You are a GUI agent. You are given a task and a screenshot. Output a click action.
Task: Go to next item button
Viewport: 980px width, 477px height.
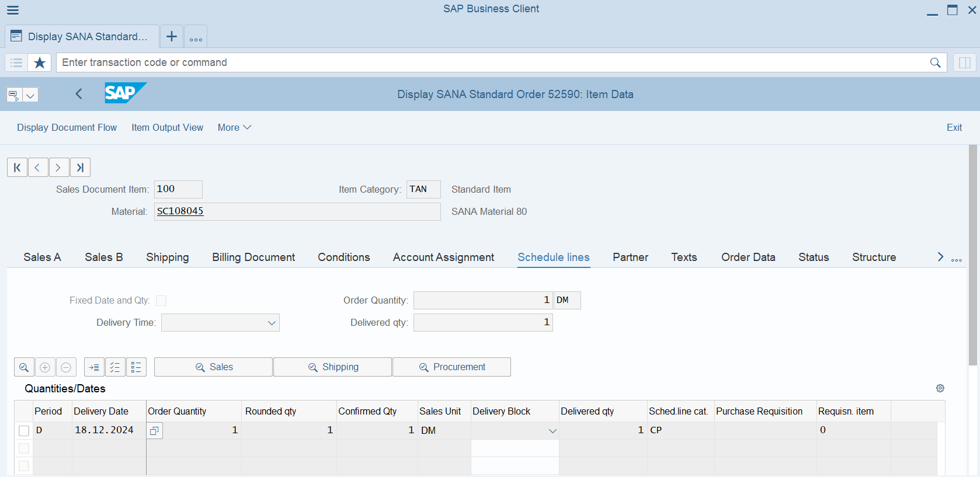tap(59, 168)
